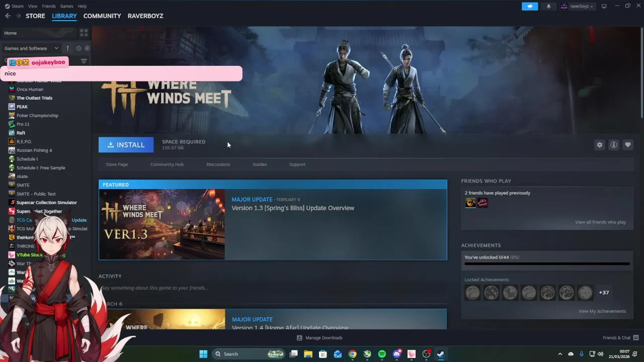Open the Games menu
Image resolution: width=644 pixels, height=362 pixels.
click(x=66, y=6)
